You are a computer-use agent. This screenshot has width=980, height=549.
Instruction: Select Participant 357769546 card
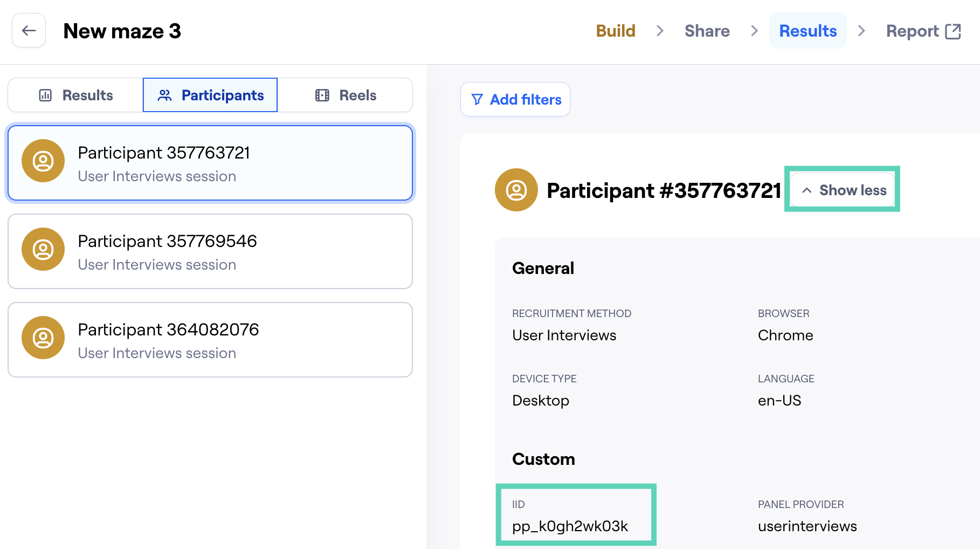click(210, 251)
